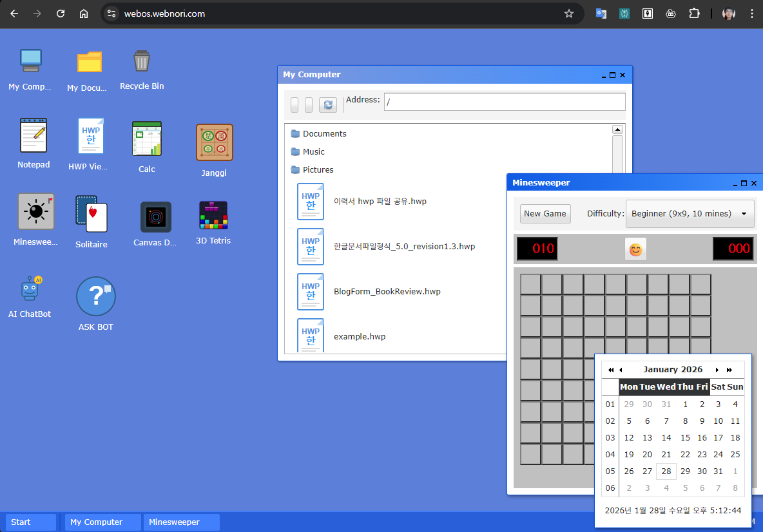Click the ASK BOT question icon

(x=95, y=296)
